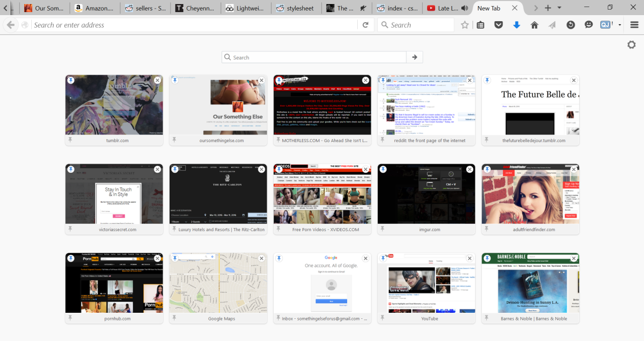644x341 pixels.
Task: Unpin the oursomethingelse.com tile
Action: (x=175, y=80)
